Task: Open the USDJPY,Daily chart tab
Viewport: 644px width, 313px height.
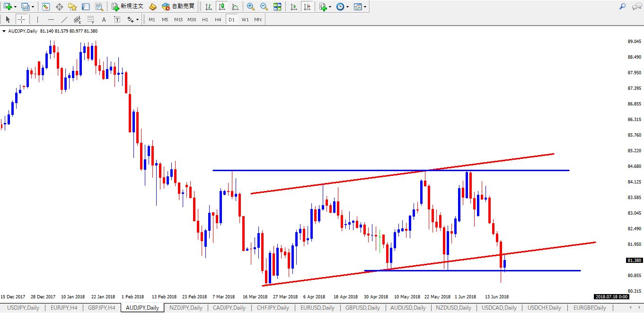Action: [x=23, y=308]
